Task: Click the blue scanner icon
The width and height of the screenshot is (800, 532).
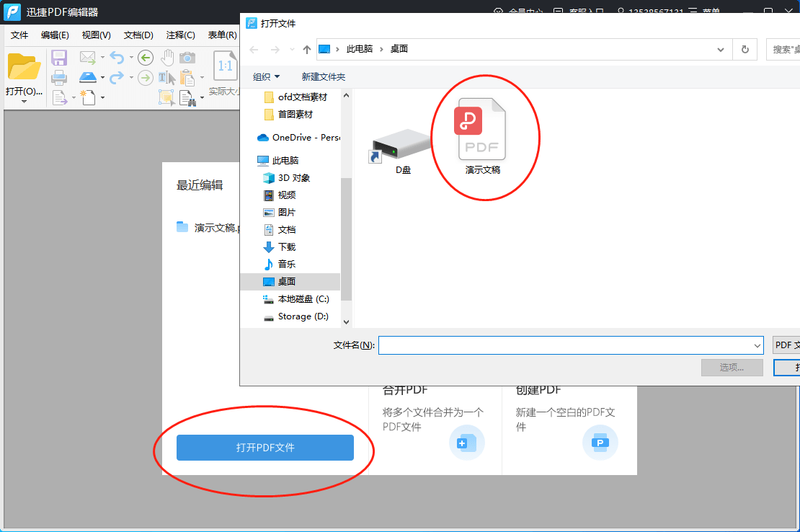Action: [x=88, y=78]
